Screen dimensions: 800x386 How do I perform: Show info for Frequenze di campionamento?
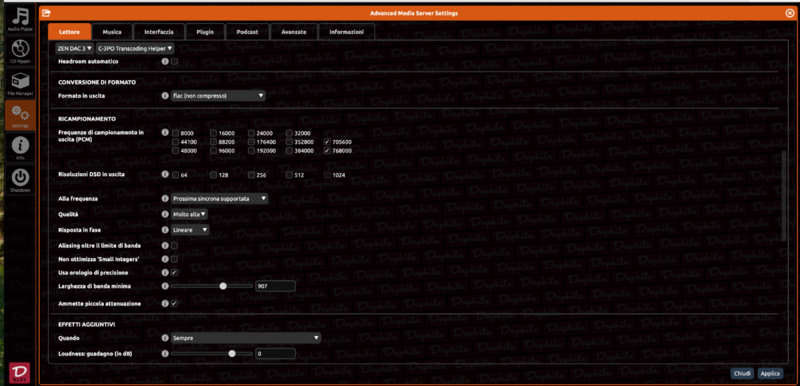point(165,133)
